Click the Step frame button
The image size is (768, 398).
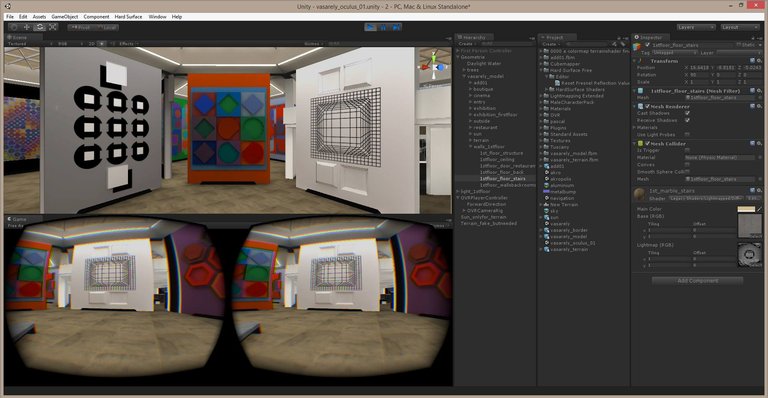pyautogui.click(x=396, y=27)
